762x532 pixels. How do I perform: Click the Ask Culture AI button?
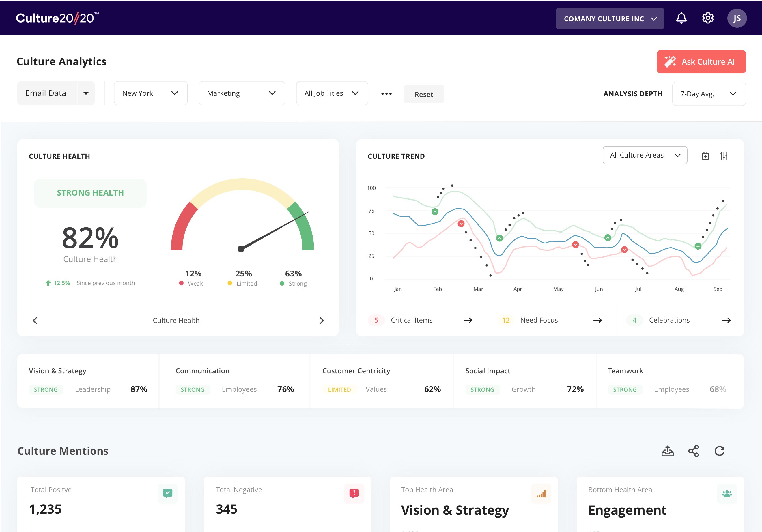coord(701,62)
